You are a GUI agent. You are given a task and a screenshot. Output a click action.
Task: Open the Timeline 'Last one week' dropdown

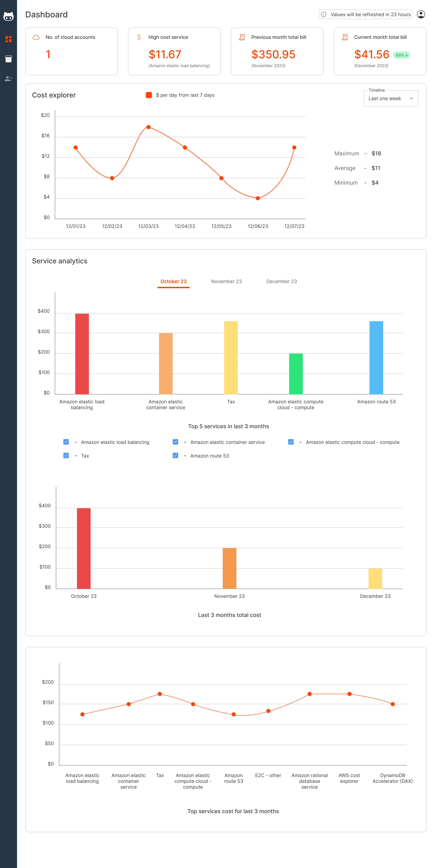coord(391,98)
